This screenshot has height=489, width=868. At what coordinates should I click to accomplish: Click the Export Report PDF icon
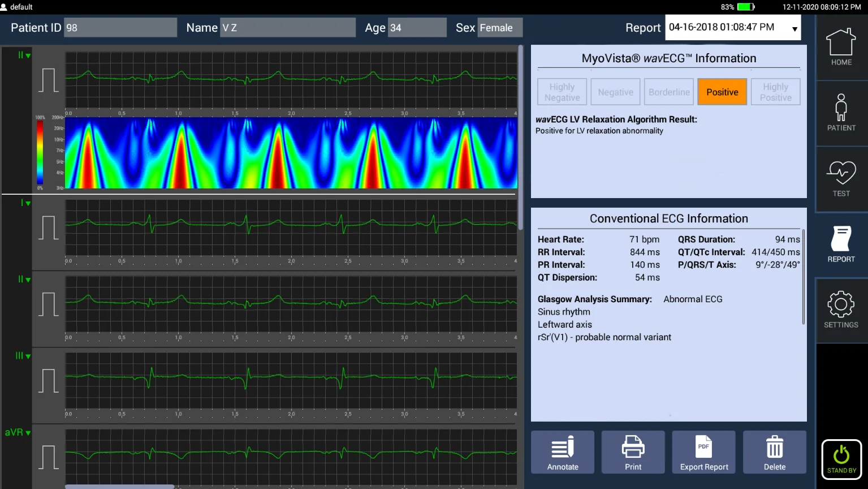(x=703, y=452)
